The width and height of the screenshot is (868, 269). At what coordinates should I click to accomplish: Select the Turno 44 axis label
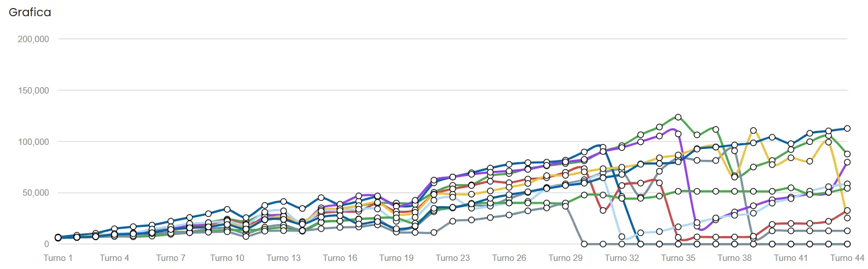point(847,258)
